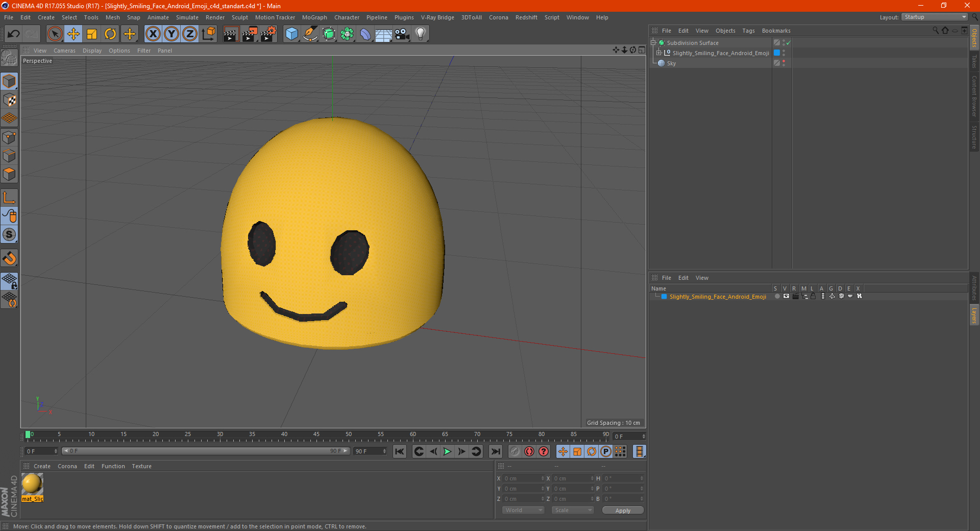Click the Apply button
Screen dimensions: 980x531
point(623,510)
